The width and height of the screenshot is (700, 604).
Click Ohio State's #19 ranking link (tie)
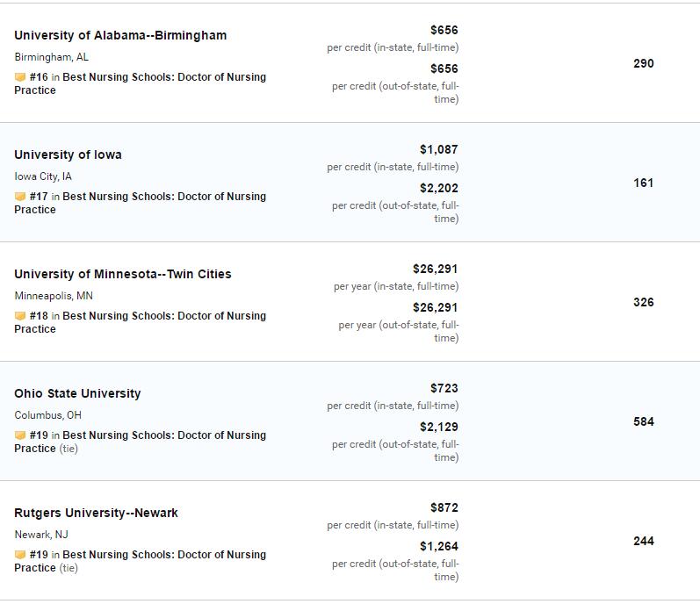(x=141, y=442)
